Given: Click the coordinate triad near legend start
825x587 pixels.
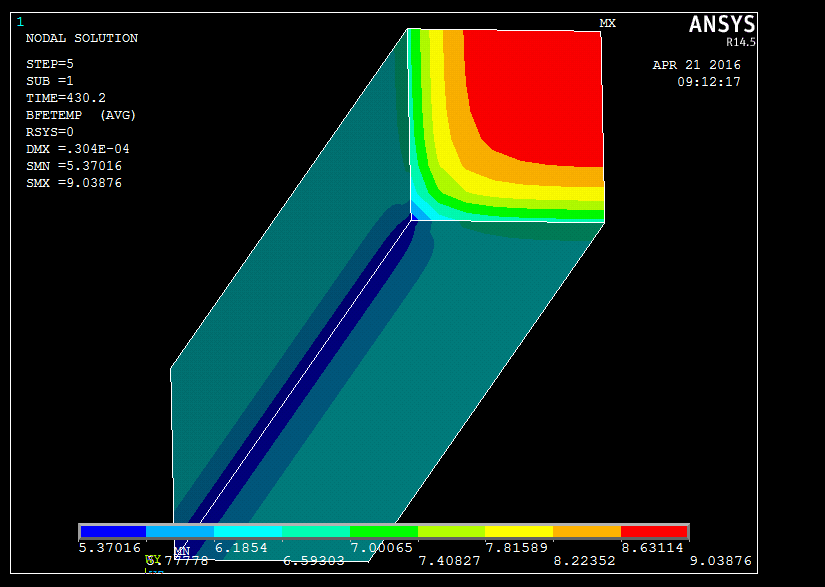Looking at the screenshot, I should tap(153, 563).
